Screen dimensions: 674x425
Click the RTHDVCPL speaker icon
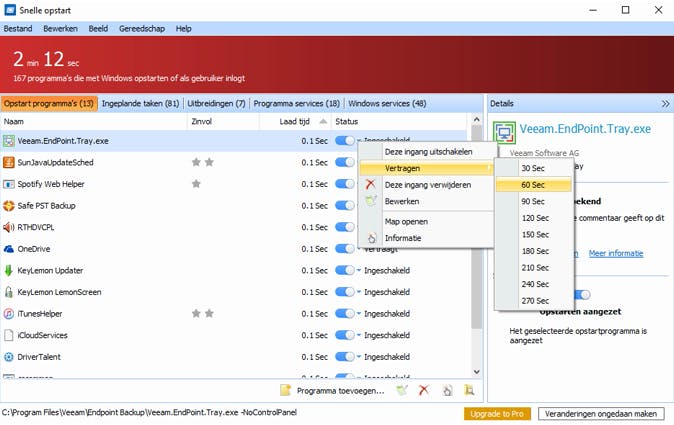[x=9, y=227]
